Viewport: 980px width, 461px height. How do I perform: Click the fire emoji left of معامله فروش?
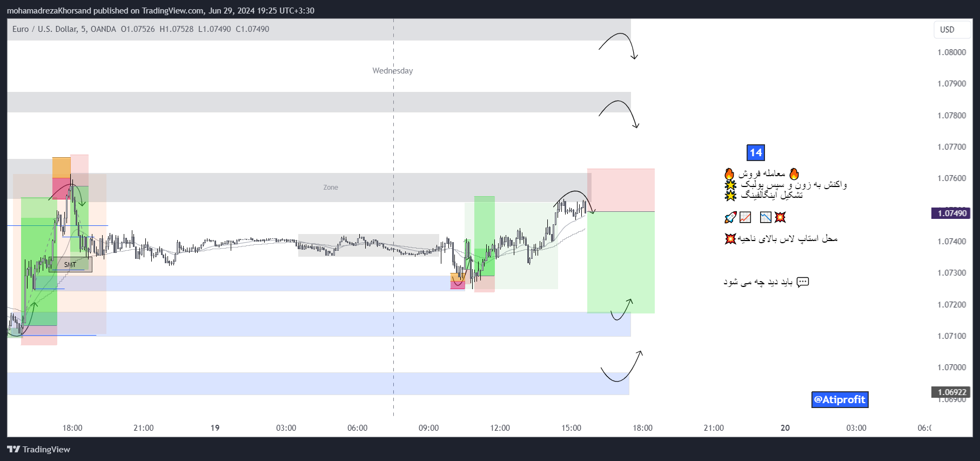click(729, 174)
